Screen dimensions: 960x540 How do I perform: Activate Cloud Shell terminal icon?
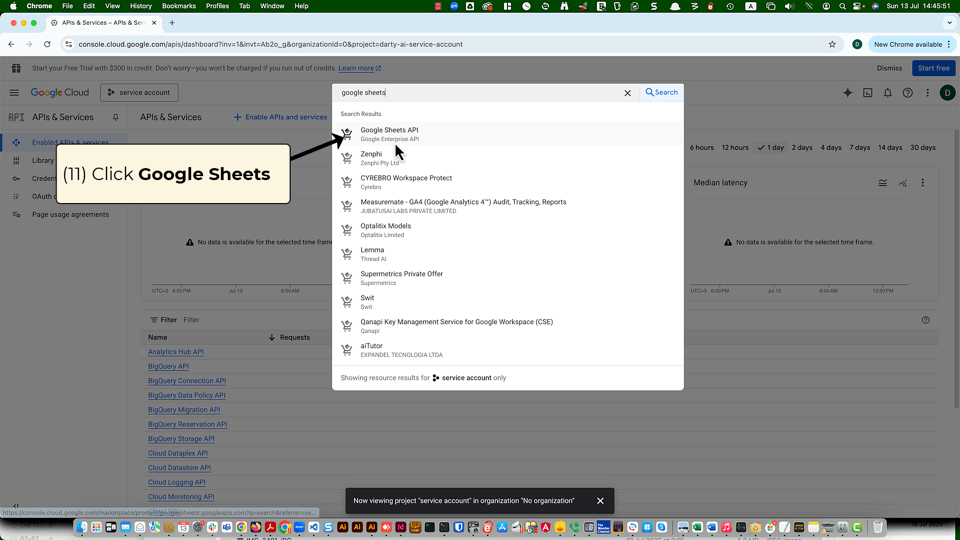[868, 92]
